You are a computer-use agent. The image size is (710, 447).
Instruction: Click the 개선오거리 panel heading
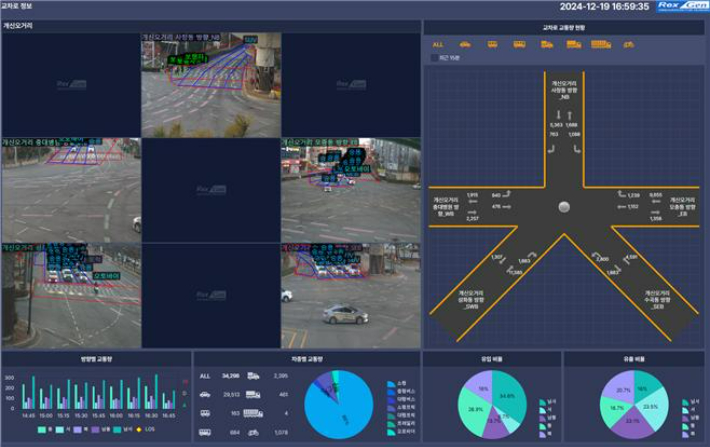tap(20, 25)
